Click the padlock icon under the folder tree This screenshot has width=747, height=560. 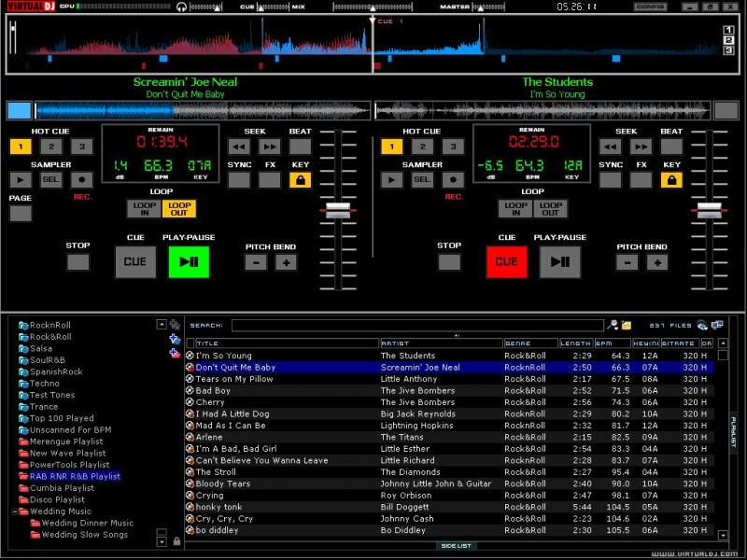pos(176,541)
